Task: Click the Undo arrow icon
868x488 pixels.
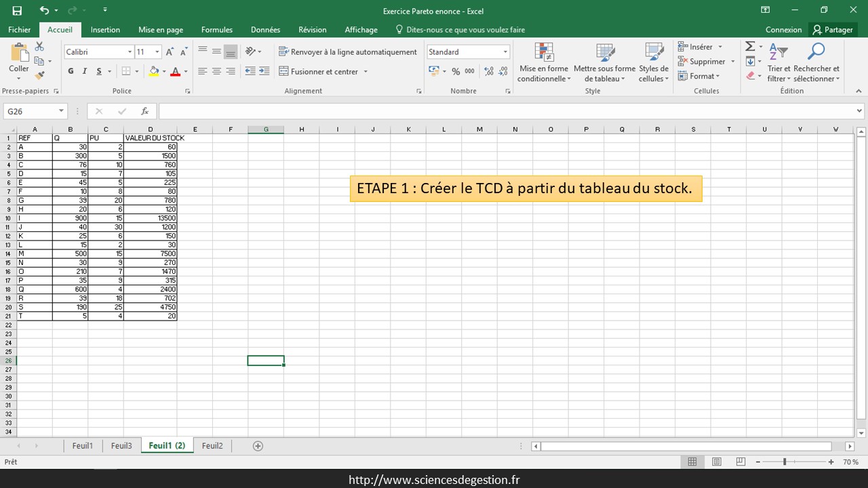Action: point(44,10)
